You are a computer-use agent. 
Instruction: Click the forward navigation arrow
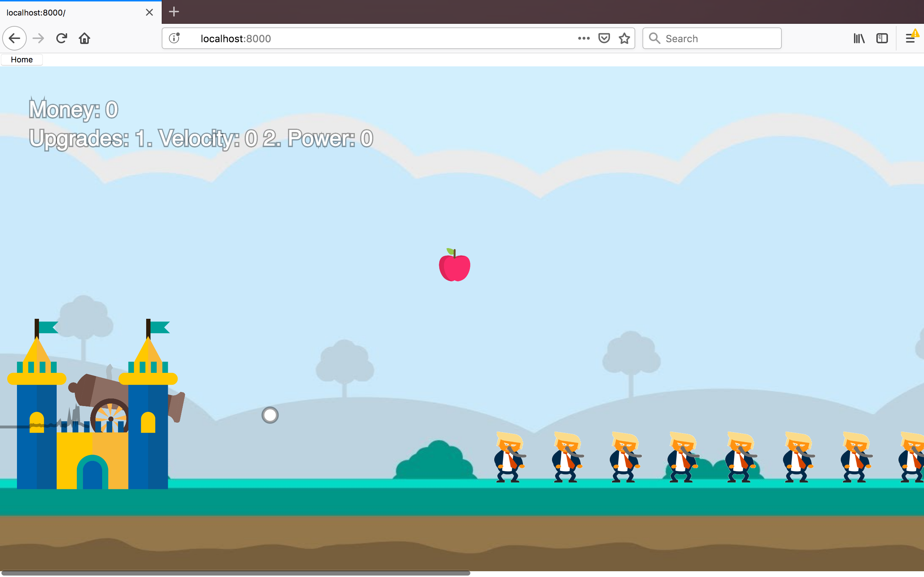point(38,38)
